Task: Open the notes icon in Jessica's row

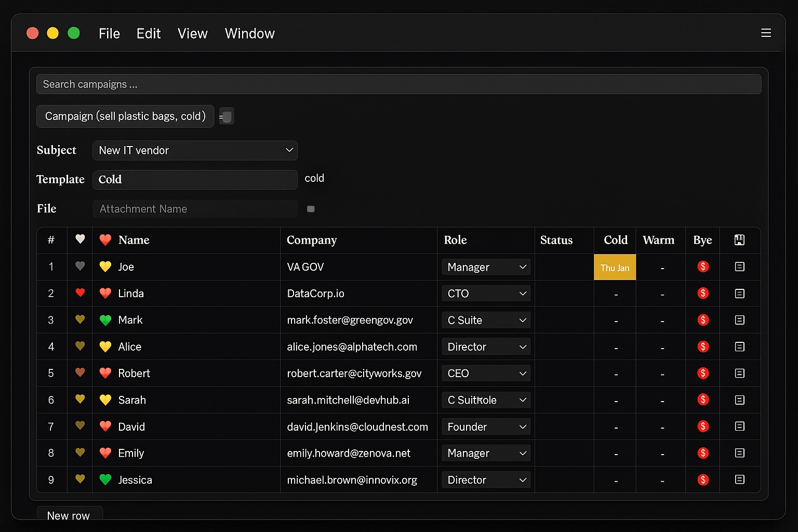Action: pyautogui.click(x=740, y=480)
